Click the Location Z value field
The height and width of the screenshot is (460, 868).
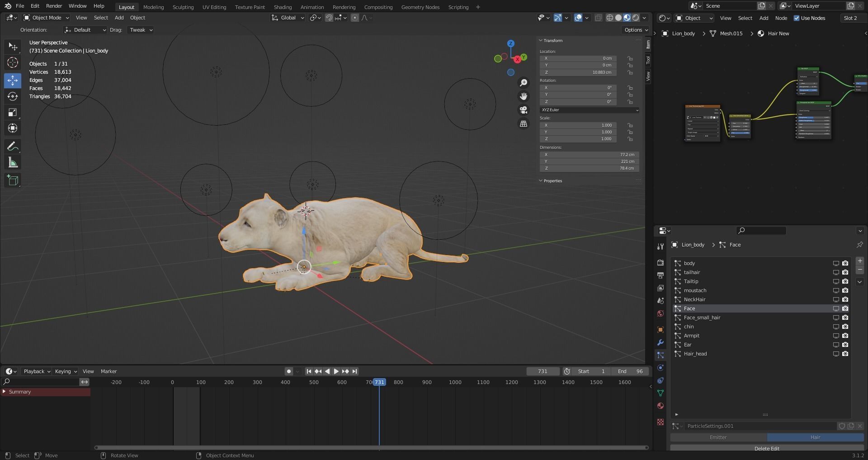[x=578, y=72]
